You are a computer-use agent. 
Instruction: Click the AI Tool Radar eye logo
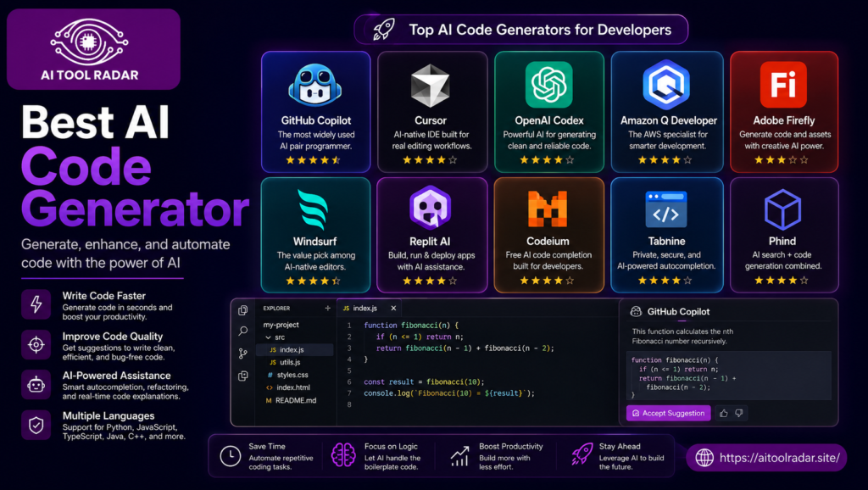(x=89, y=42)
